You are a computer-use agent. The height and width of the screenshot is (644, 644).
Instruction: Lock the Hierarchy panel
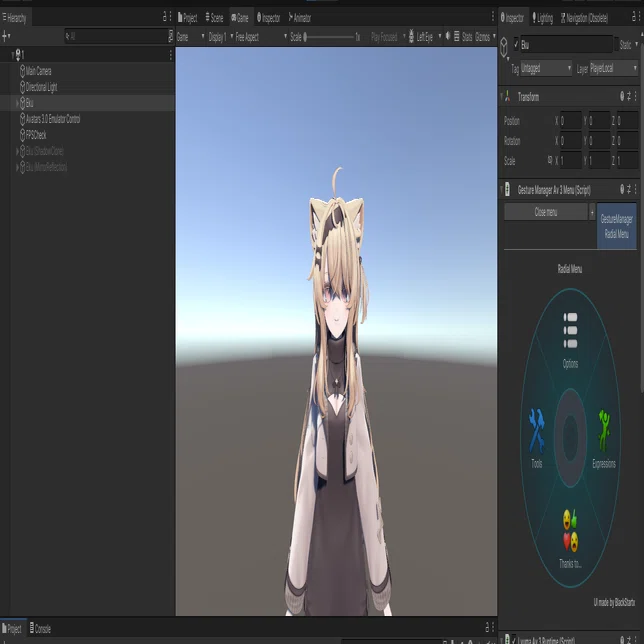pos(165,17)
